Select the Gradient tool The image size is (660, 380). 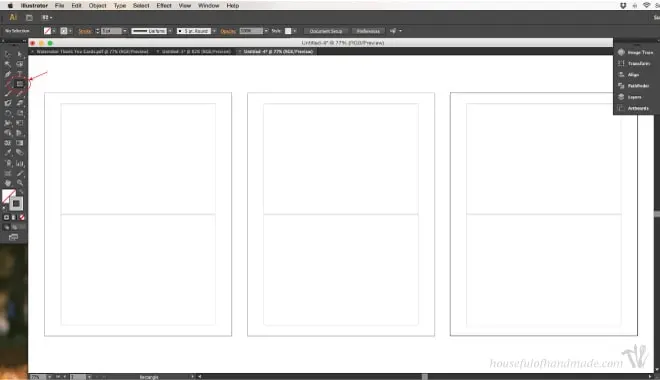click(19, 143)
